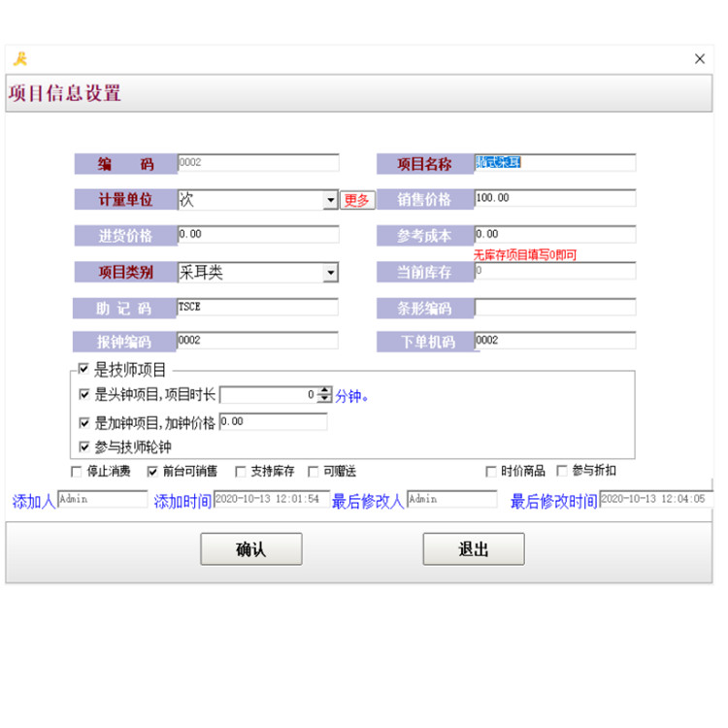Focus the 助记码 field containing TSCE

[257, 307]
